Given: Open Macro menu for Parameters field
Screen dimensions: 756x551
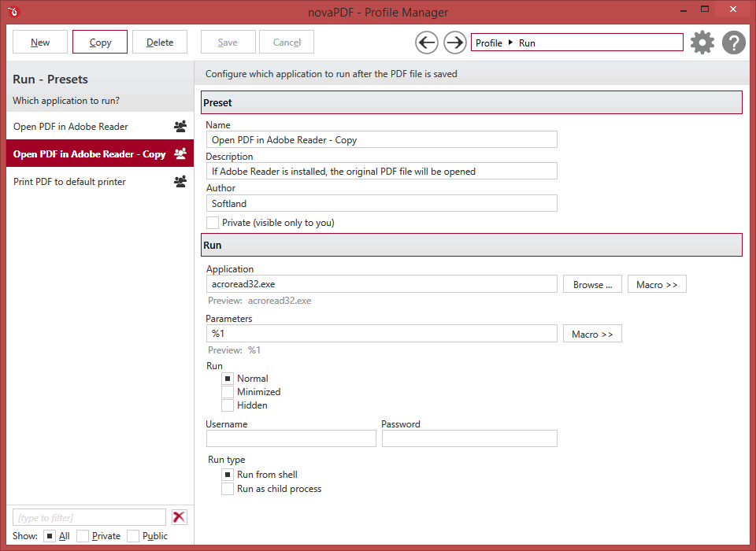Looking at the screenshot, I should tap(592, 334).
